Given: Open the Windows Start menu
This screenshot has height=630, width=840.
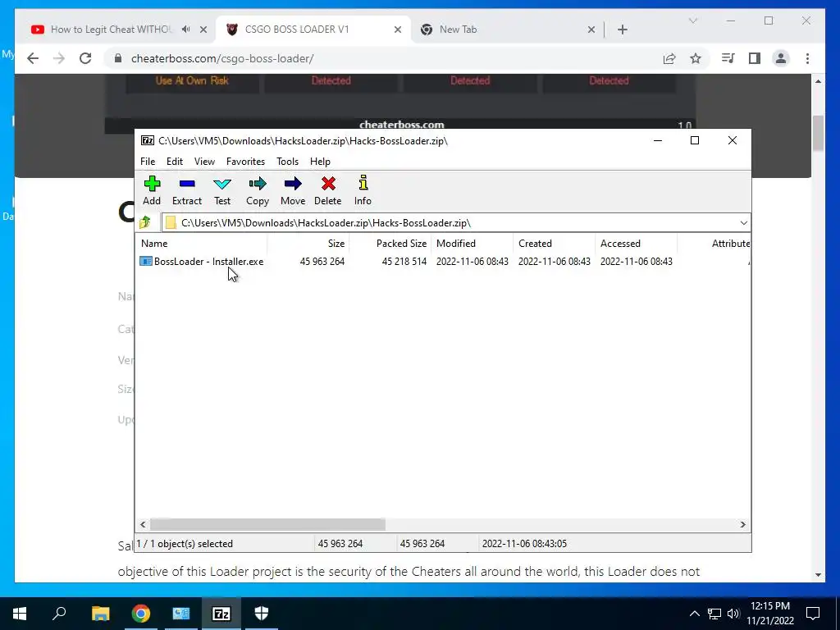Looking at the screenshot, I should (x=20, y=614).
